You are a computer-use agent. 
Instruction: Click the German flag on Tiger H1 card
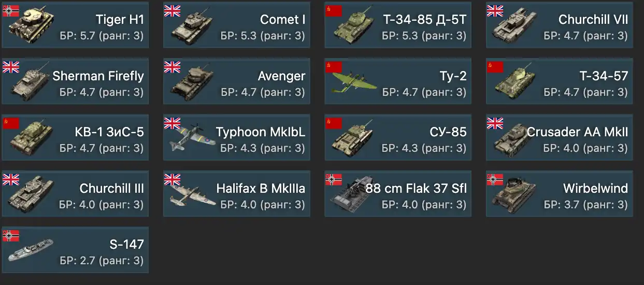pyautogui.click(x=11, y=11)
